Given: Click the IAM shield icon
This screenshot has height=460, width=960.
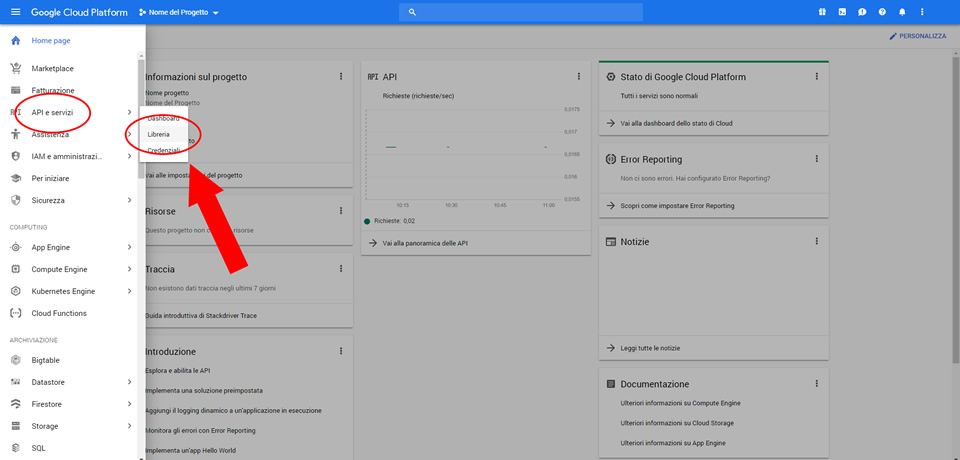Looking at the screenshot, I should tap(16, 157).
